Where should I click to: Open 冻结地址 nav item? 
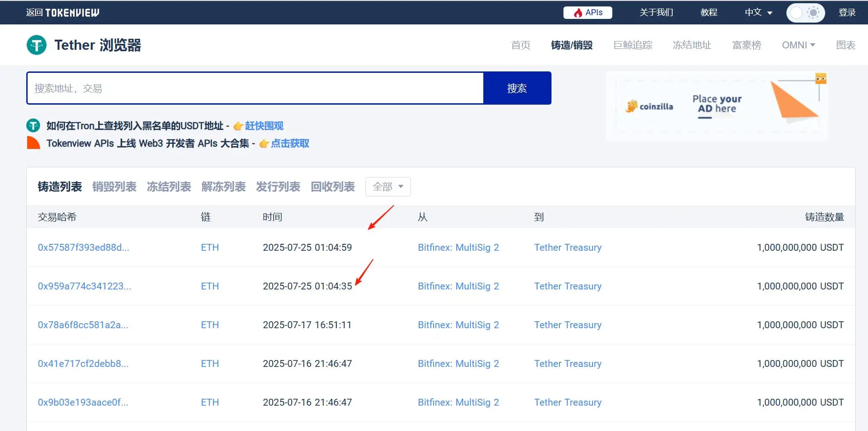point(692,45)
